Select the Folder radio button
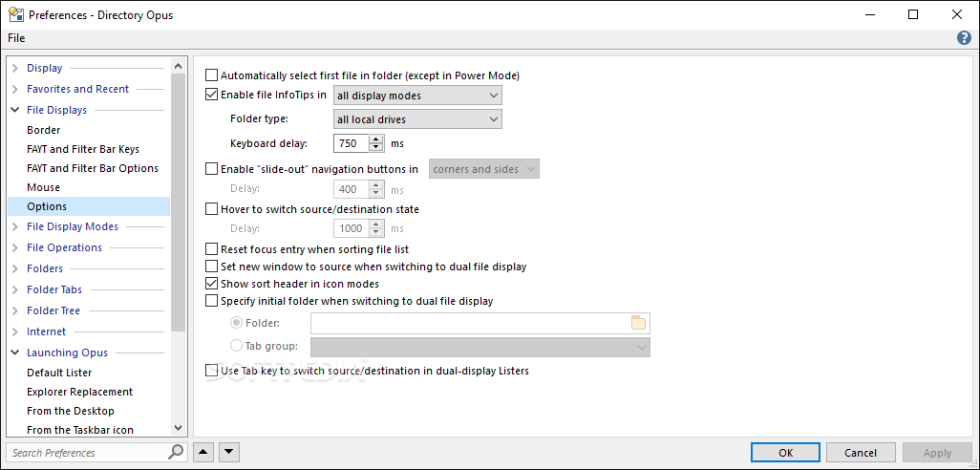 [236, 323]
